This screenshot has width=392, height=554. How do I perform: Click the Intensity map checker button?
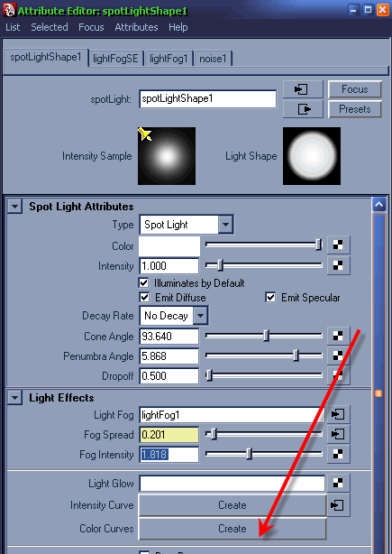(x=338, y=265)
